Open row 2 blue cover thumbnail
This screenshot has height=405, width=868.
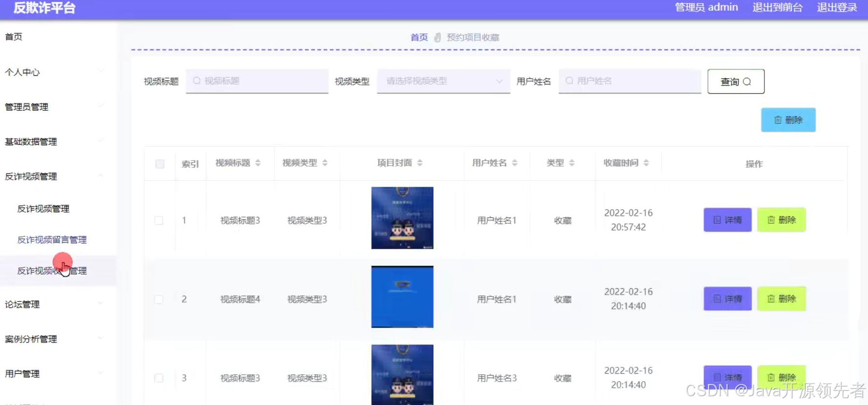point(402,297)
